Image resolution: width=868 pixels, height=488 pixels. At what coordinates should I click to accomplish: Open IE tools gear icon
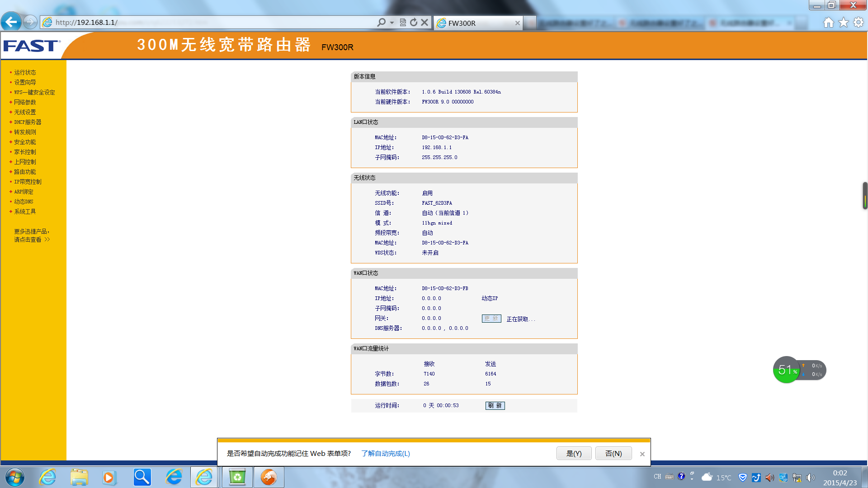tap(859, 22)
